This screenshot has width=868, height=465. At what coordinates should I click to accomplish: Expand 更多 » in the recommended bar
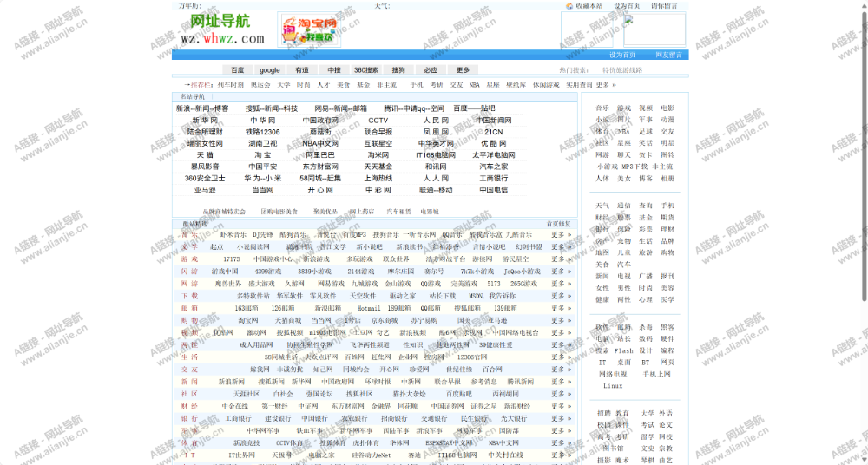(x=606, y=85)
